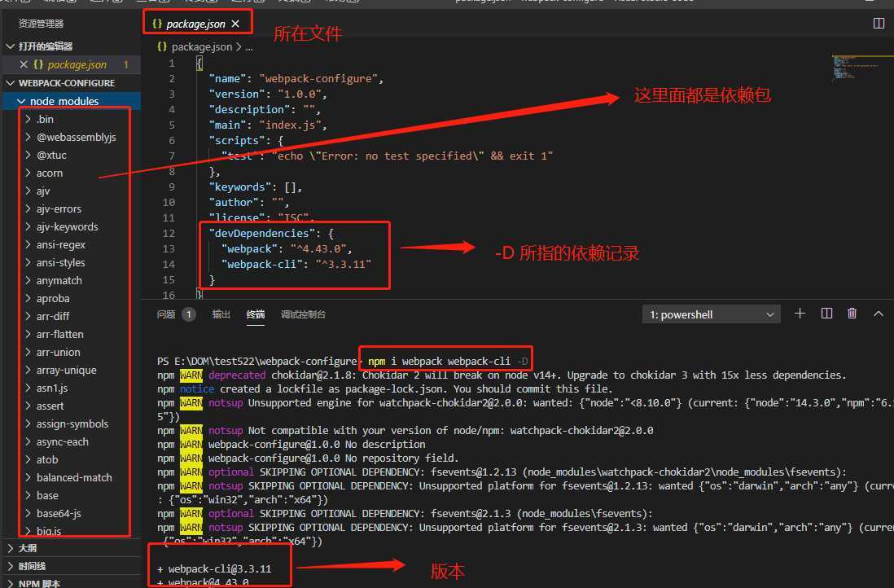
Task: Open the ansi-styles folder
Action: click(60, 262)
